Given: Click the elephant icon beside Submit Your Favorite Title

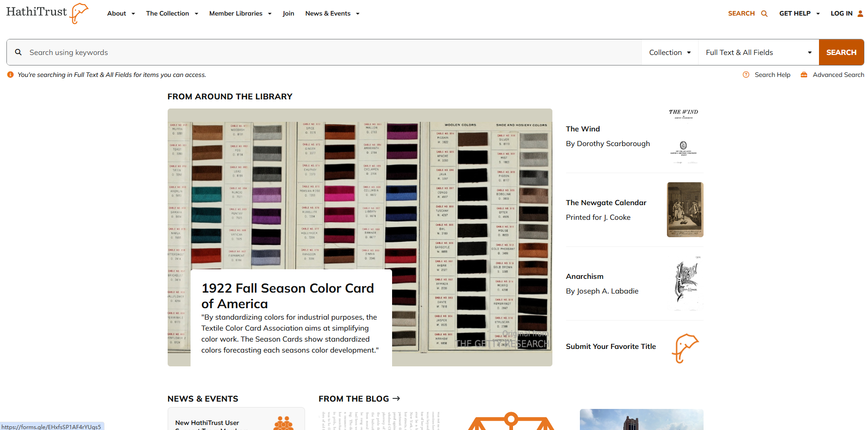Looking at the screenshot, I should 685,348.
